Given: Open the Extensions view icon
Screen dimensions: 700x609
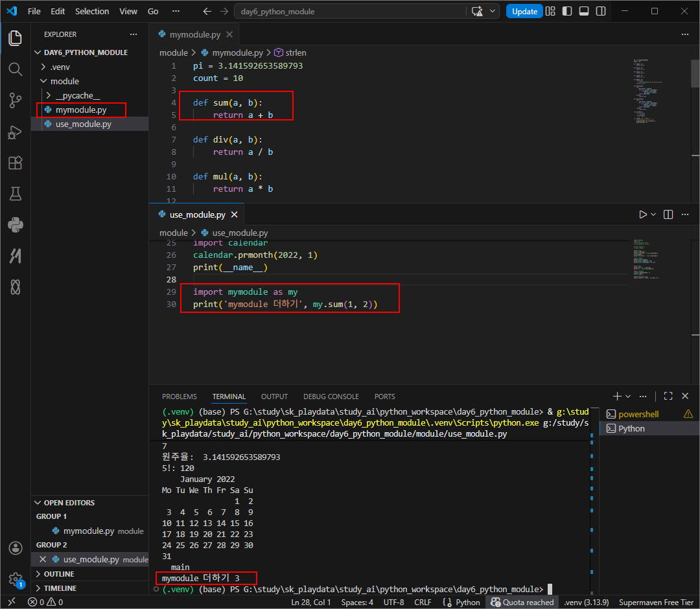Looking at the screenshot, I should (15, 163).
